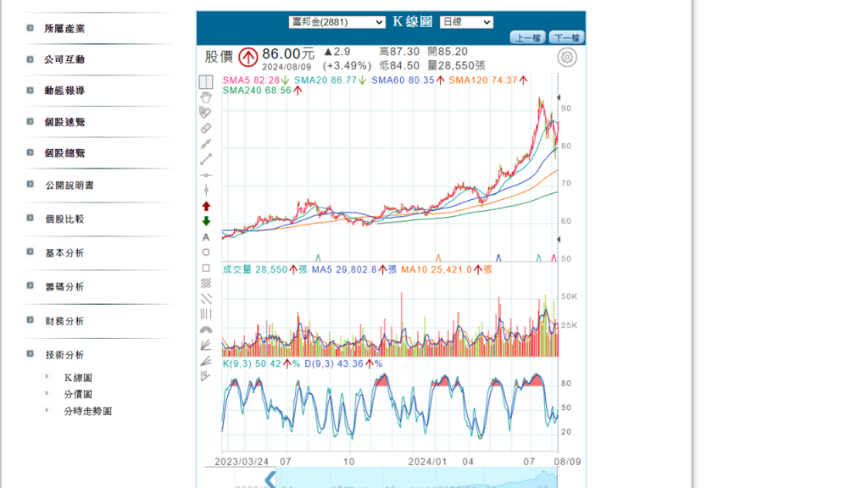Select the vertical line tool
Image resolution: width=868 pixels, height=488 pixels.
(206, 191)
